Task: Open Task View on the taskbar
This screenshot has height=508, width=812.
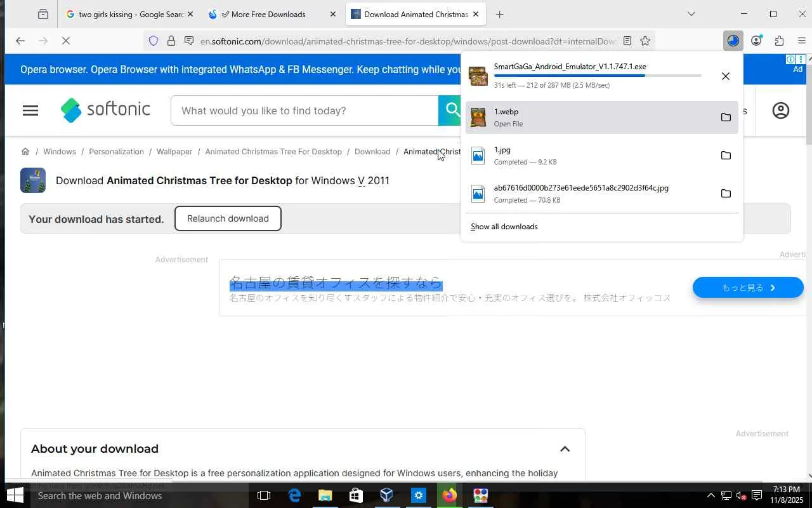Action: tap(264, 495)
